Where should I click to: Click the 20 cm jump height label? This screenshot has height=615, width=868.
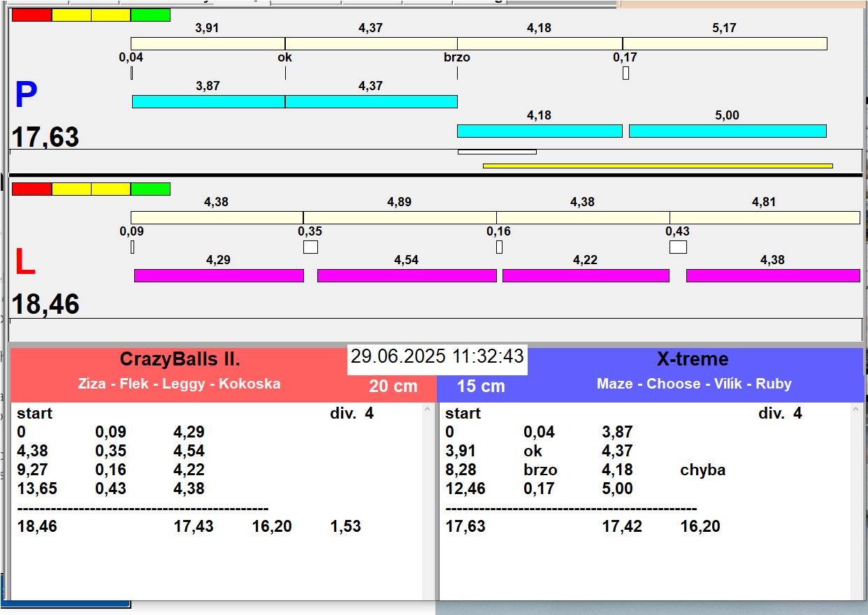pyautogui.click(x=393, y=386)
